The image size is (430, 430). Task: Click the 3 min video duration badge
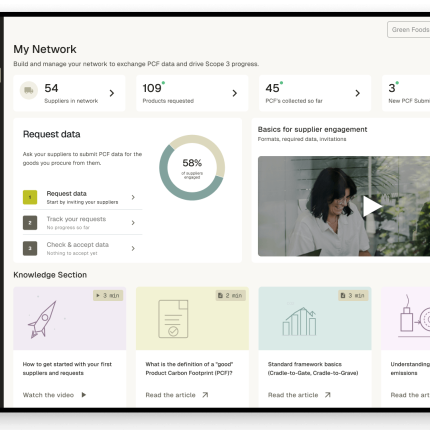[x=108, y=295]
